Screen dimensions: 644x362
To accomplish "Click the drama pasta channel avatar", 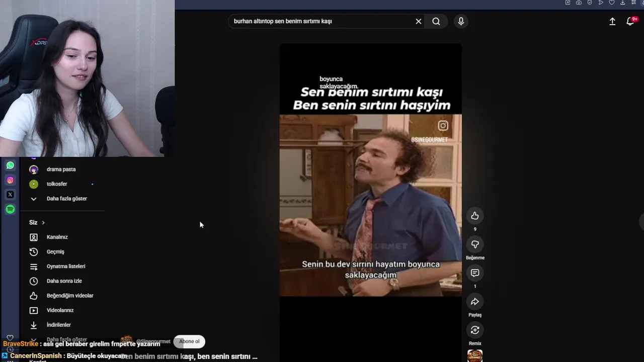I will coord(34,169).
